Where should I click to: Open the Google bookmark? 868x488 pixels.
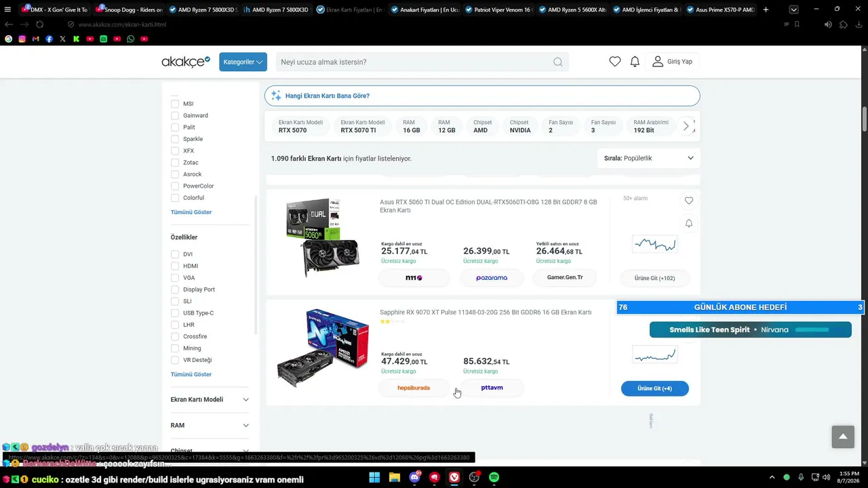click(x=8, y=39)
